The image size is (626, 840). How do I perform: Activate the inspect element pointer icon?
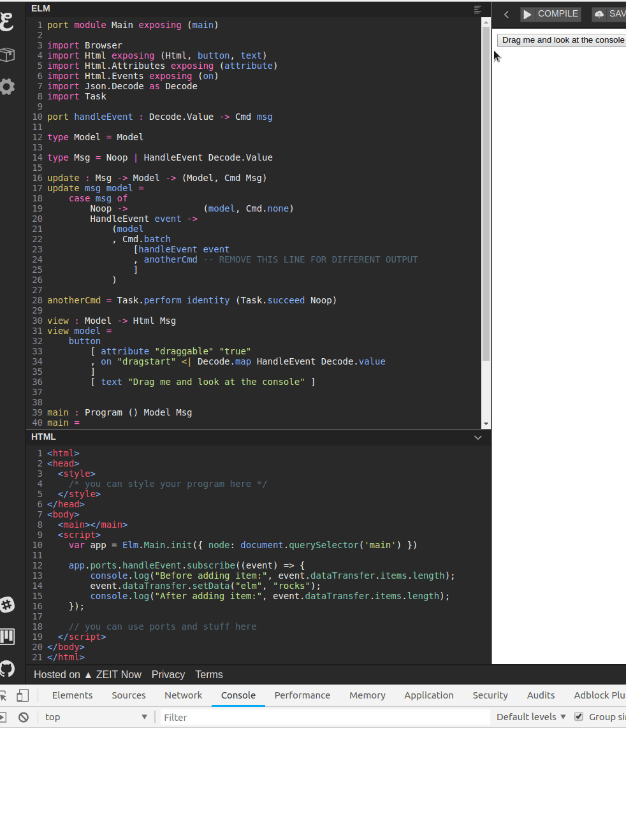tap(3, 695)
